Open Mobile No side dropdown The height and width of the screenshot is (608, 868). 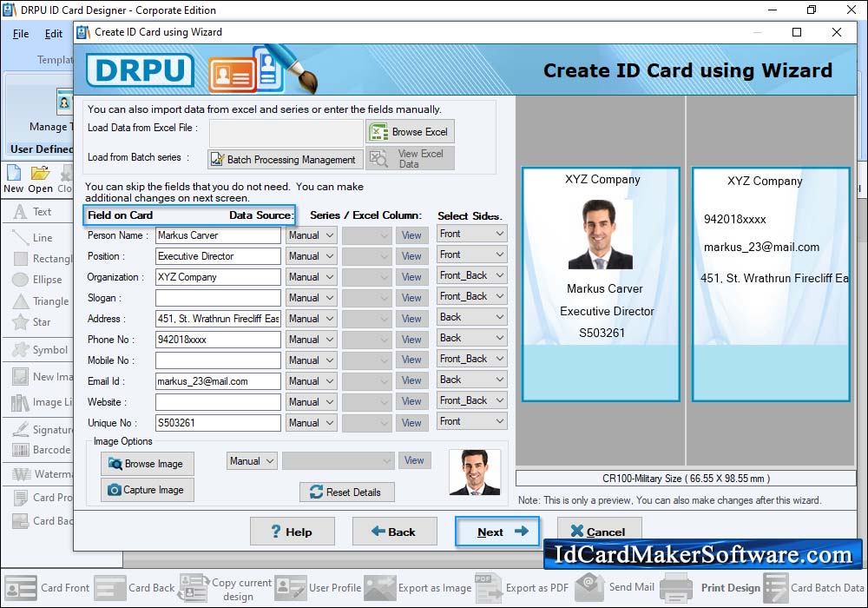471,358
